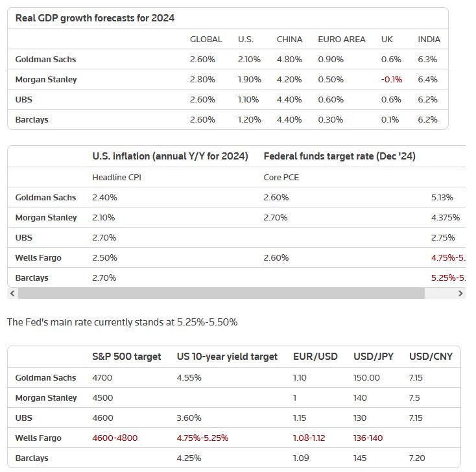Click Barclays 7.20 USD/CNY value

(417, 458)
